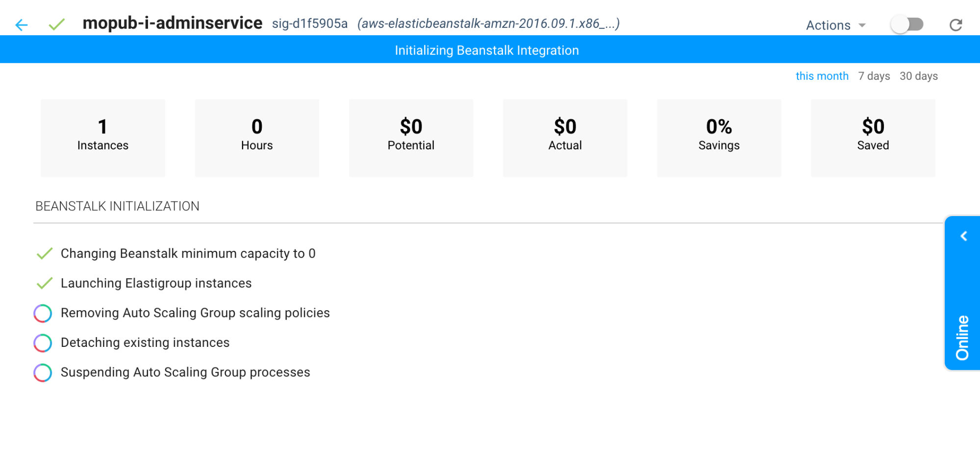Click the Savings percentage card
The image size is (980, 462).
click(719, 138)
